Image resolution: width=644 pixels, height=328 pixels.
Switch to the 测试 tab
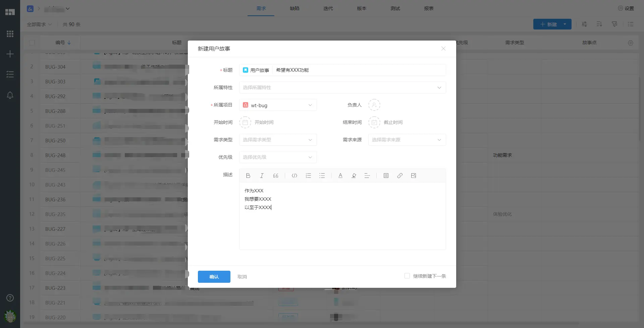click(395, 8)
